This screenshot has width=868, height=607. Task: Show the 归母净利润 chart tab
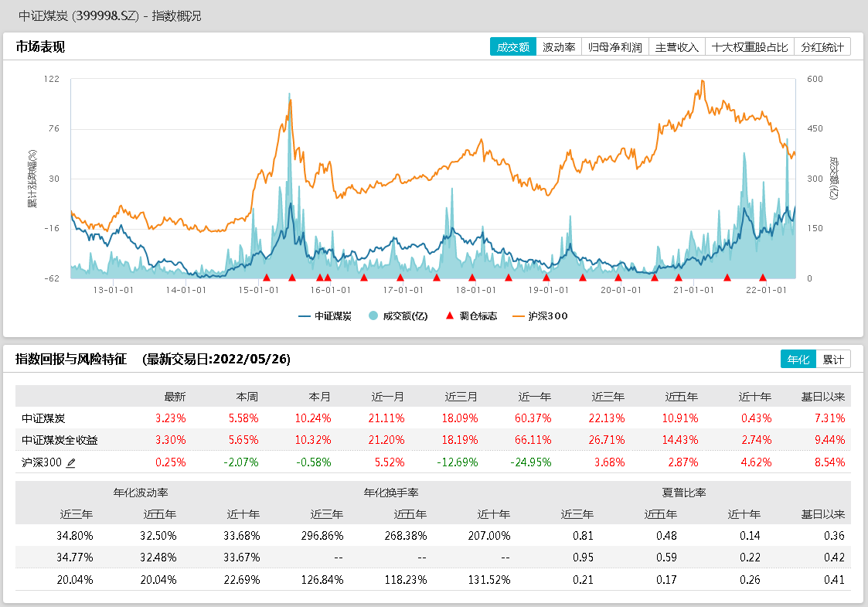615,47
